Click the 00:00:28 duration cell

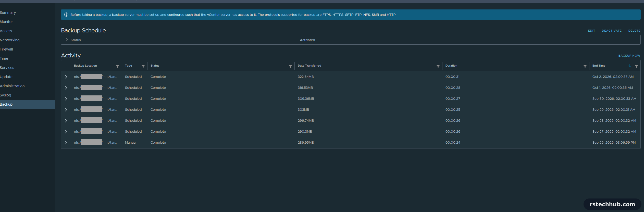tap(453, 88)
